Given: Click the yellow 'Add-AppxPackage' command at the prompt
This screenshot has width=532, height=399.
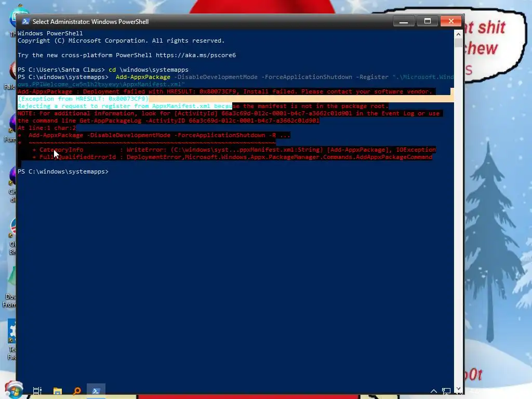Looking at the screenshot, I should [x=143, y=77].
